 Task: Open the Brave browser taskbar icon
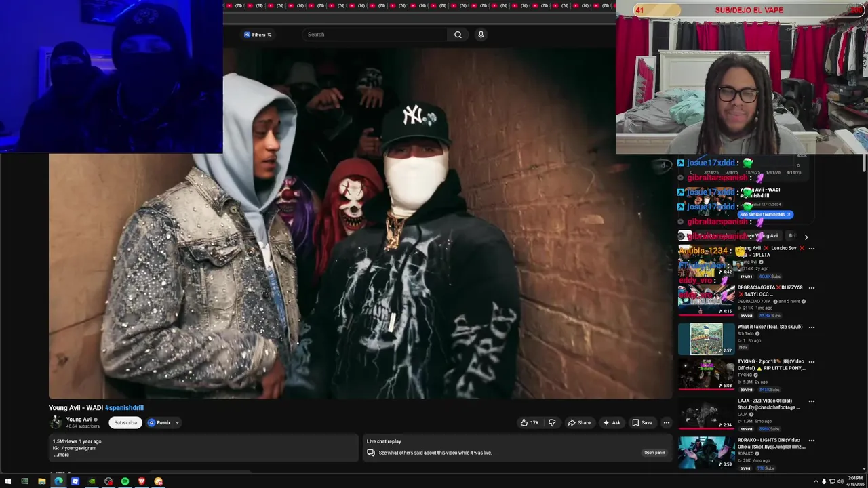pyautogui.click(x=142, y=481)
